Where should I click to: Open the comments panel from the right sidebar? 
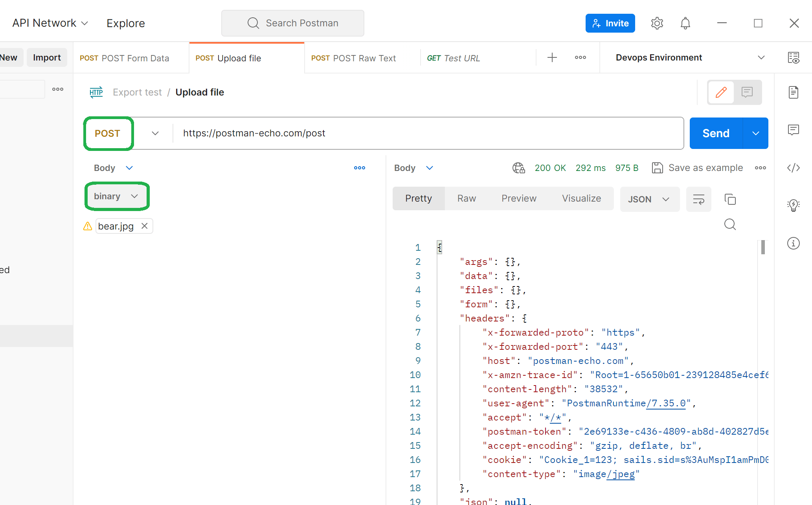pyautogui.click(x=793, y=130)
